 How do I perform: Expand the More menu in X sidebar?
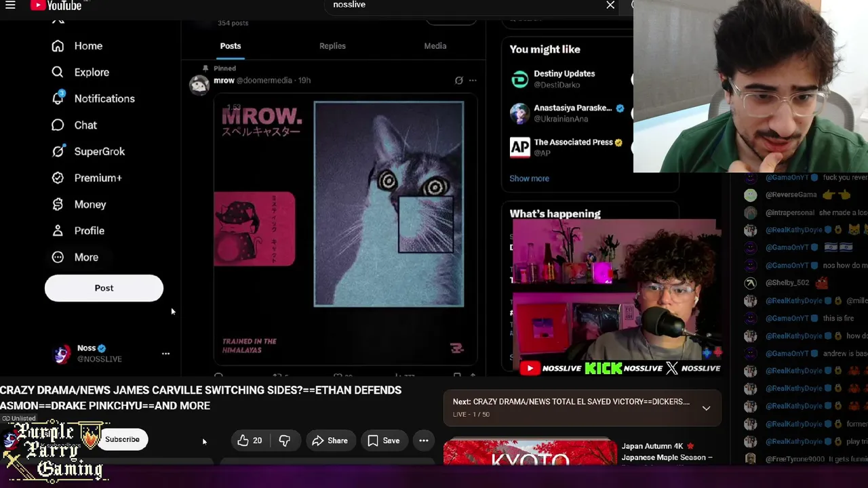tap(75, 258)
